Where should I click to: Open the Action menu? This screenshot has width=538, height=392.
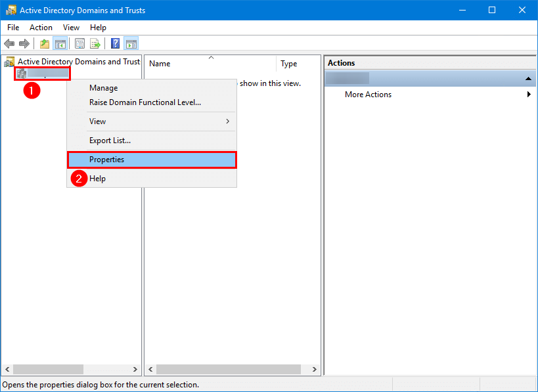[41, 28]
